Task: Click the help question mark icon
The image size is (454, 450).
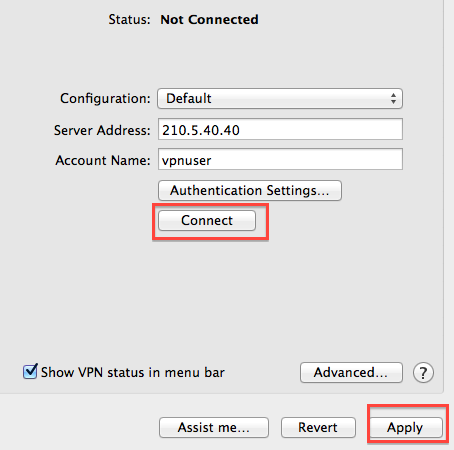Action: (423, 373)
